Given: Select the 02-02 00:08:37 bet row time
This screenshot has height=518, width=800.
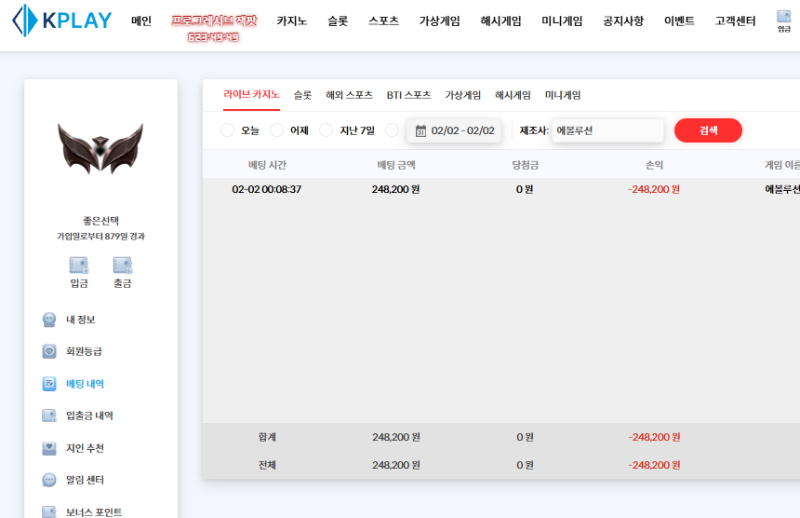Looking at the screenshot, I should 267,189.
